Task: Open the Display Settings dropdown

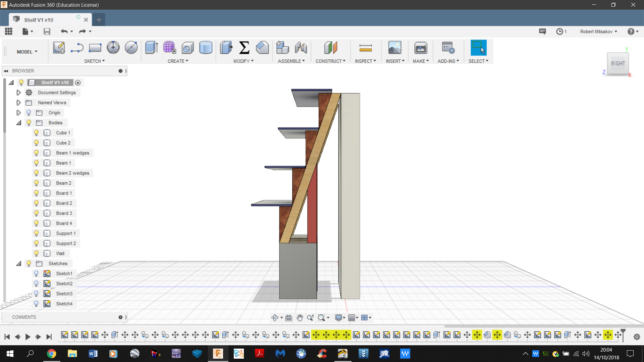Action: (340, 318)
